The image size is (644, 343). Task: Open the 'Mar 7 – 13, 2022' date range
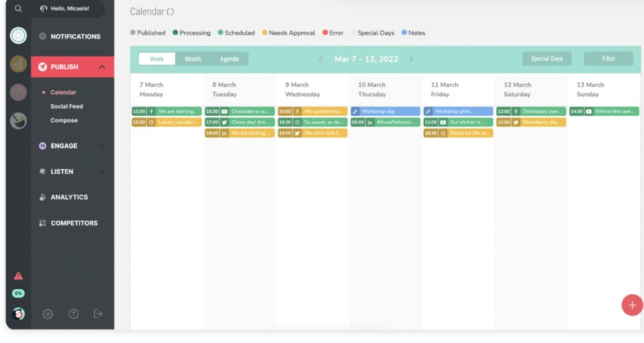point(367,59)
